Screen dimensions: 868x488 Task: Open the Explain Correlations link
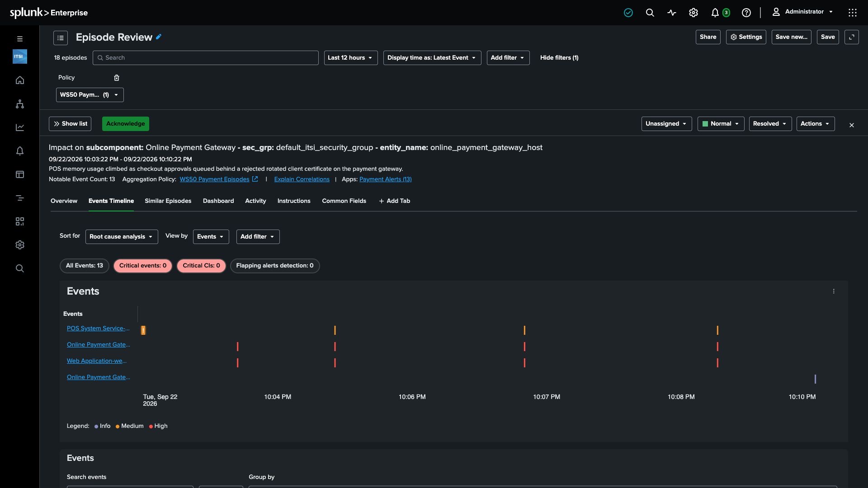[302, 179]
